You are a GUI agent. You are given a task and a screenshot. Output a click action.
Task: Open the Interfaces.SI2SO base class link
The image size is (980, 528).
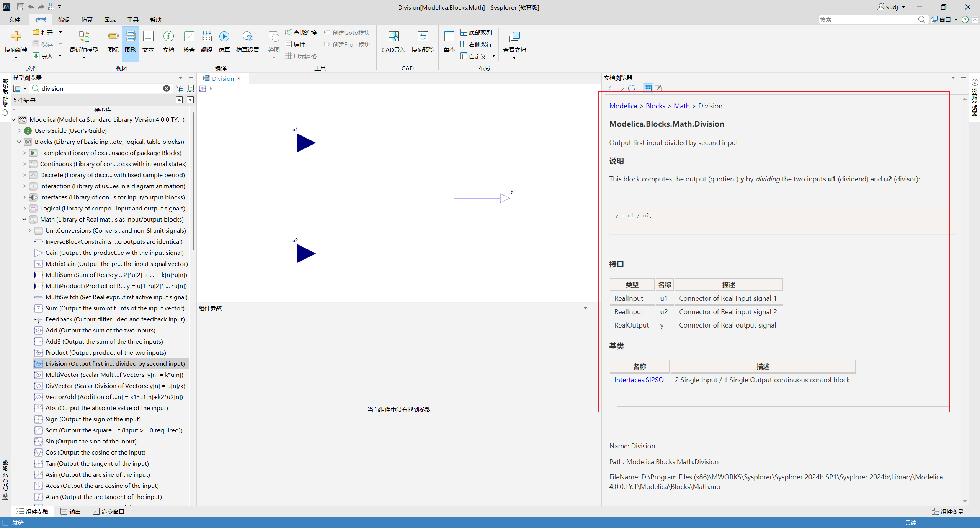(x=639, y=380)
